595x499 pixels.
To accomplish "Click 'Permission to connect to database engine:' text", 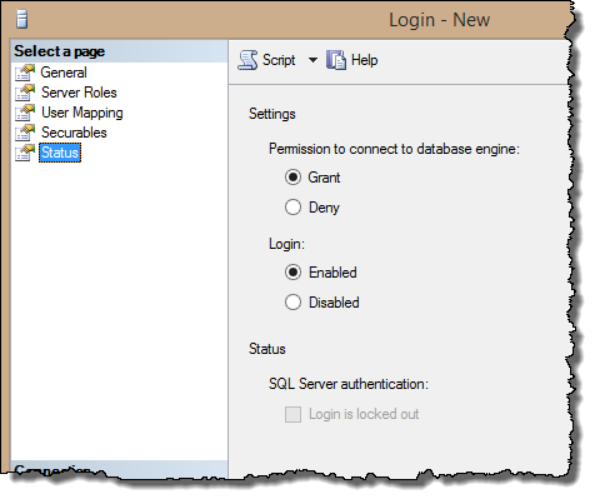I will point(394,149).
